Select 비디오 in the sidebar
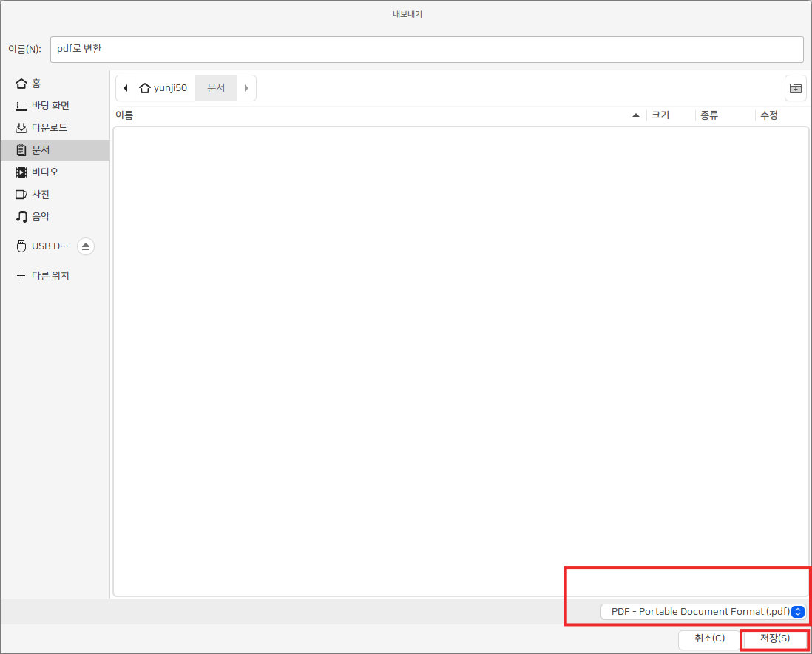Image resolution: width=812 pixels, height=654 pixels. coord(44,172)
